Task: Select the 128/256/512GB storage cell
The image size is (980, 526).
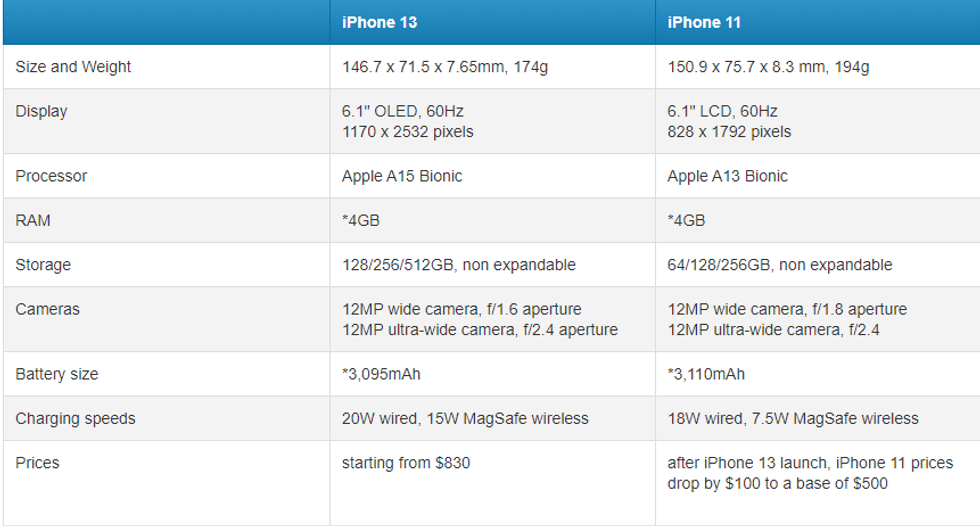Action: 459,265
